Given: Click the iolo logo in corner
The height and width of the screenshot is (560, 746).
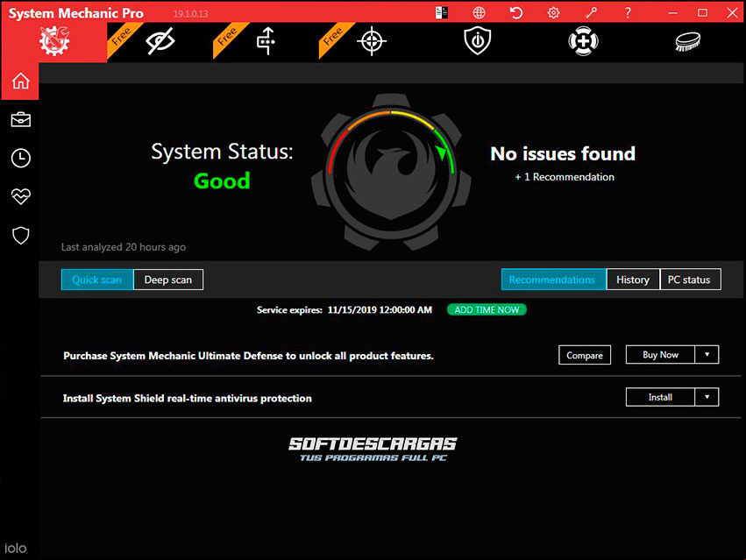Looking at the screenshot, I should pos(16,548).
